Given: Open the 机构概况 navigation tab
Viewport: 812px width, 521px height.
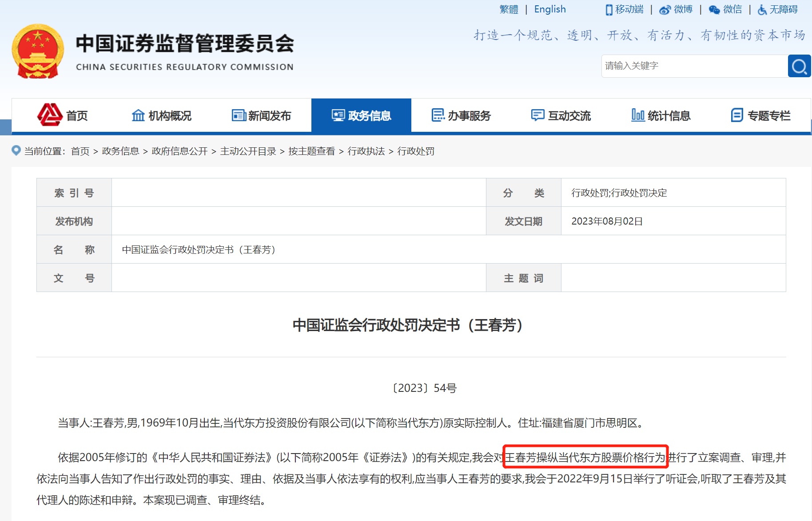Looking at the screenshot, I should [162, 115].
